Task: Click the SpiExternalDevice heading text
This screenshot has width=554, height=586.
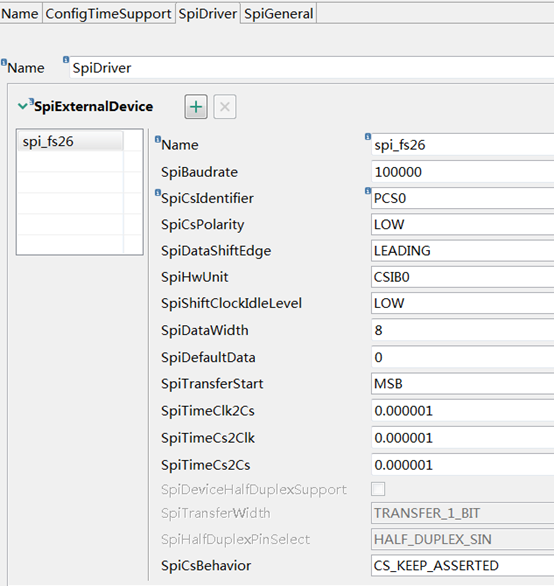Action: pyautogui.click(x=93, y=107)
